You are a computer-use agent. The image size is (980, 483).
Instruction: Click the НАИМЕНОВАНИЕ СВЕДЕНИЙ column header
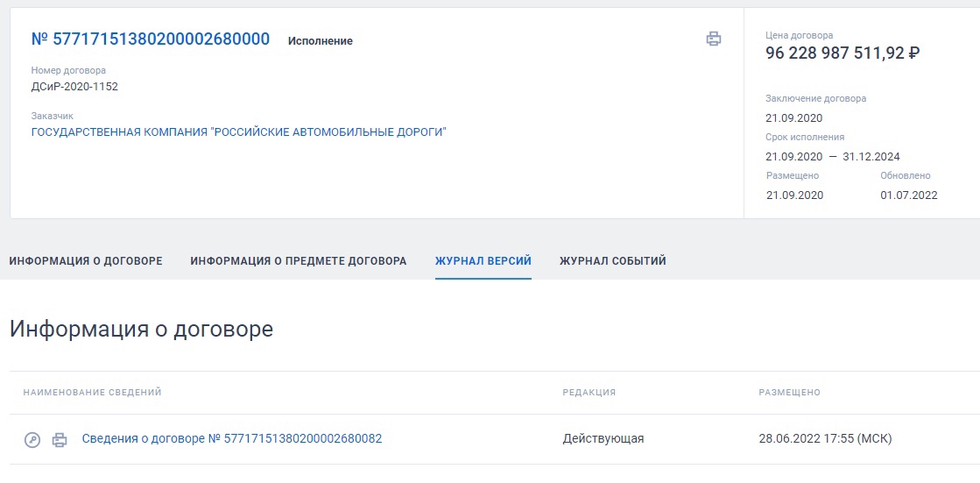[x=93, y=393]
